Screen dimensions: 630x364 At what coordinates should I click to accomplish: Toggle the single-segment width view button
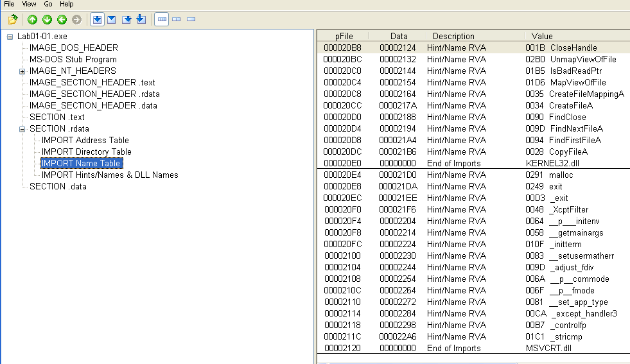[191, 19]
